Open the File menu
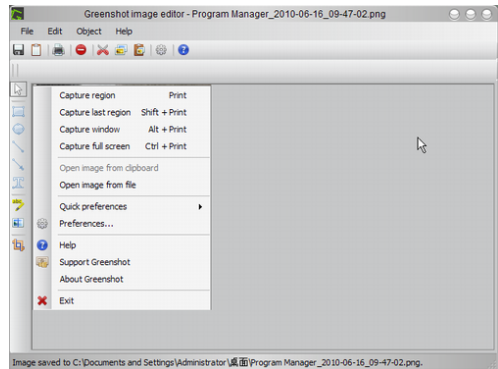Image resolution: width=498 pixels, height=369 pixels. [27, 31]
